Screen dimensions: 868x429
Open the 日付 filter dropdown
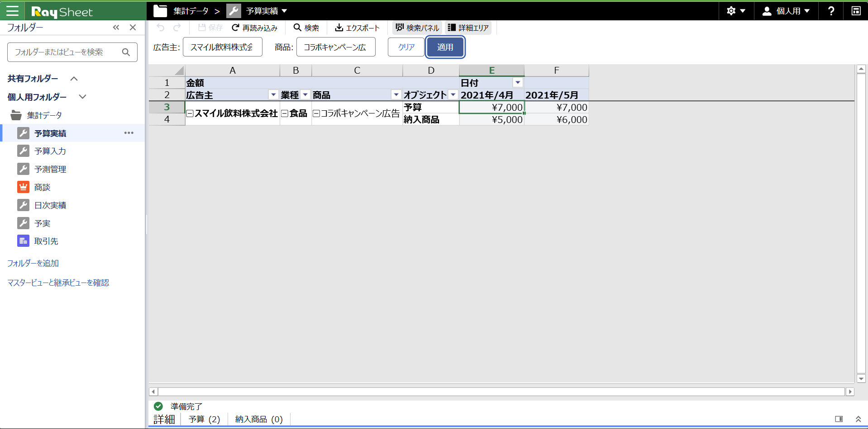[518, 82]
